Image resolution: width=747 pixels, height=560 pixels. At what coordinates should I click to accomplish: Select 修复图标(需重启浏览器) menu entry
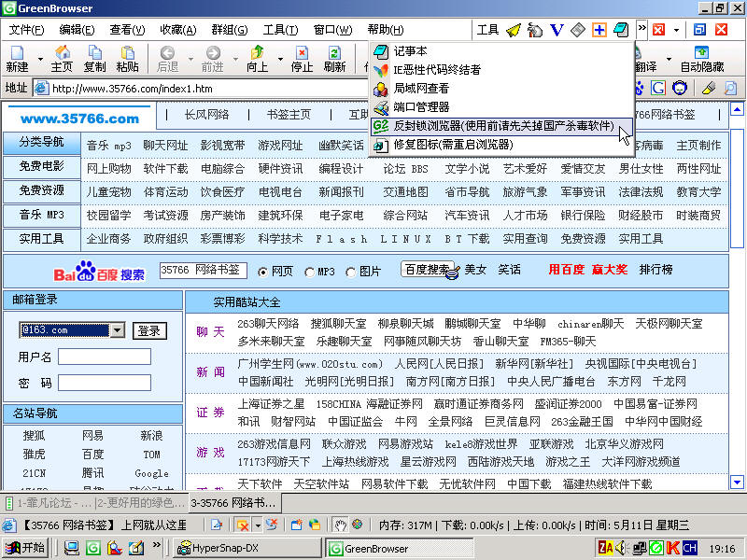501,145
